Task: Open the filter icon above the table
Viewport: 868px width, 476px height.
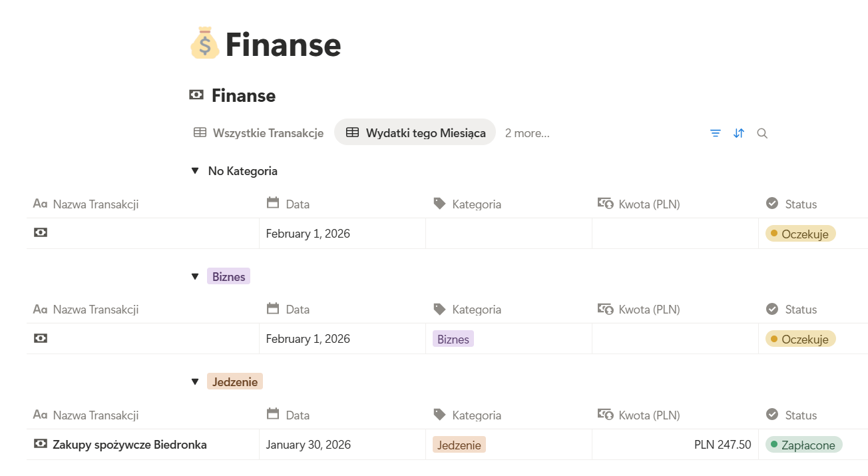Action: point(715,133)
